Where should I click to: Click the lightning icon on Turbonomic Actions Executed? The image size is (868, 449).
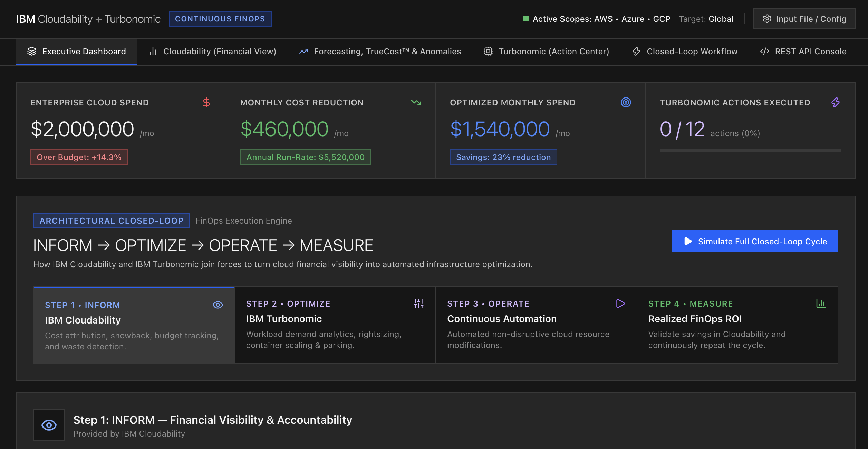pos(836,102)
